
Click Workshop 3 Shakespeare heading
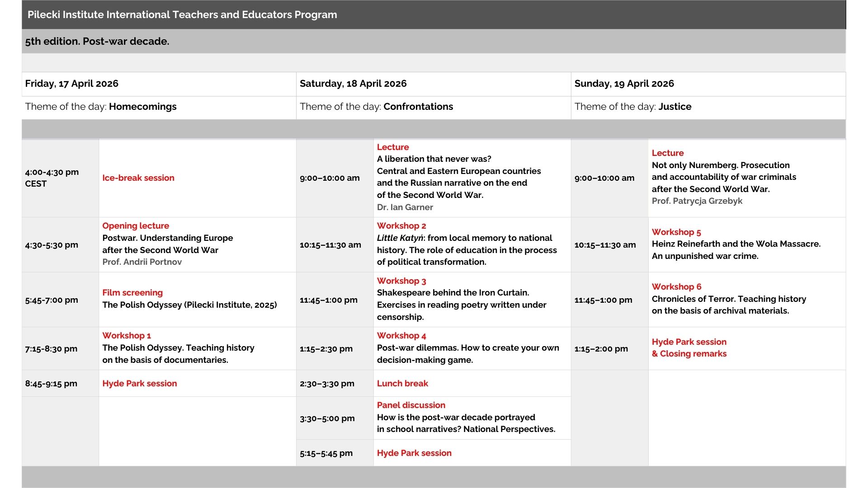click(401, 281)
